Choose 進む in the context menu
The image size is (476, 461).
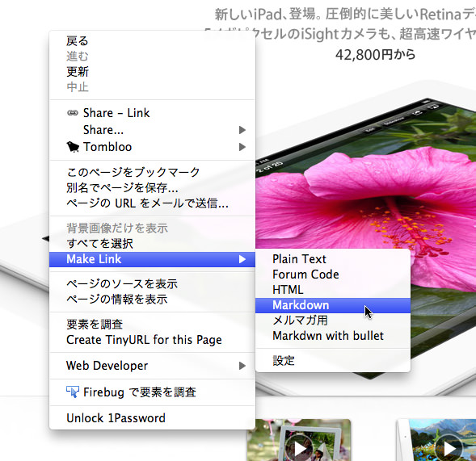click(x=152, y=56)
